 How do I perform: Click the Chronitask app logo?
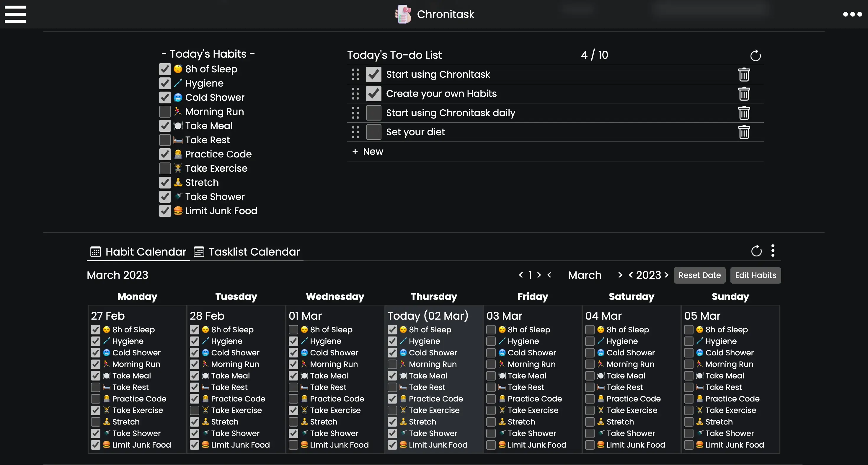pos(403,14)
